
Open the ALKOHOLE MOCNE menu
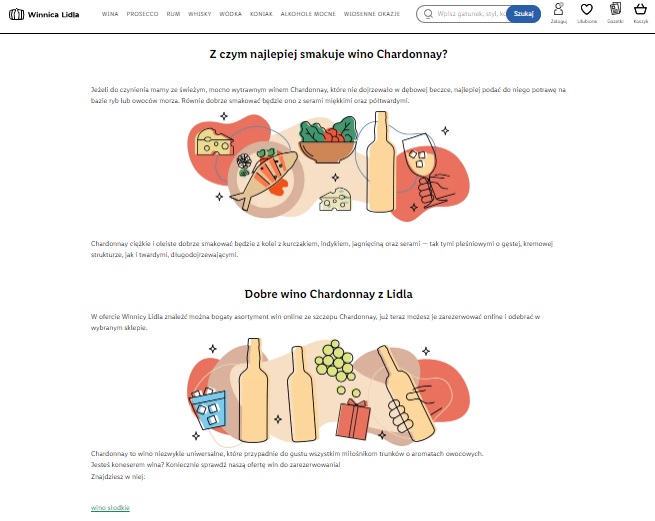pyautogui.click(x=308, y=14)
